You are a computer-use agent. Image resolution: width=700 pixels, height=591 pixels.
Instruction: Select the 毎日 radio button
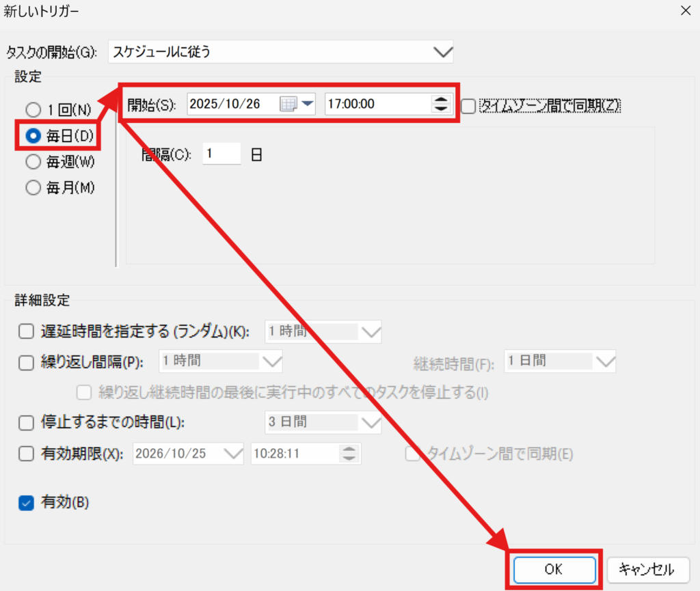coord(33,136)
